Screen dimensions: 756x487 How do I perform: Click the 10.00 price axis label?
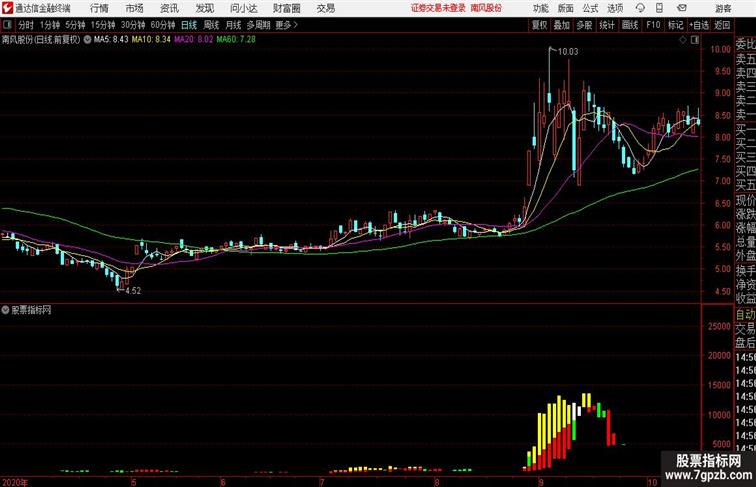tap(720, 49)
